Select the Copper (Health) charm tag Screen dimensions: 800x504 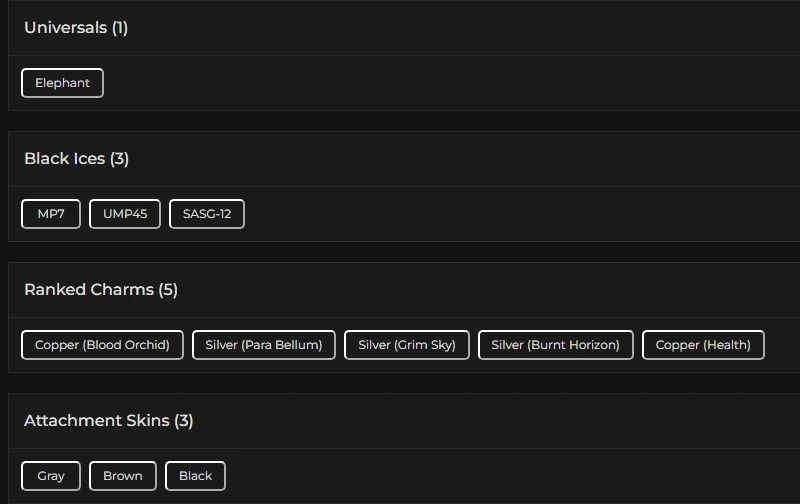click(703, 345)
